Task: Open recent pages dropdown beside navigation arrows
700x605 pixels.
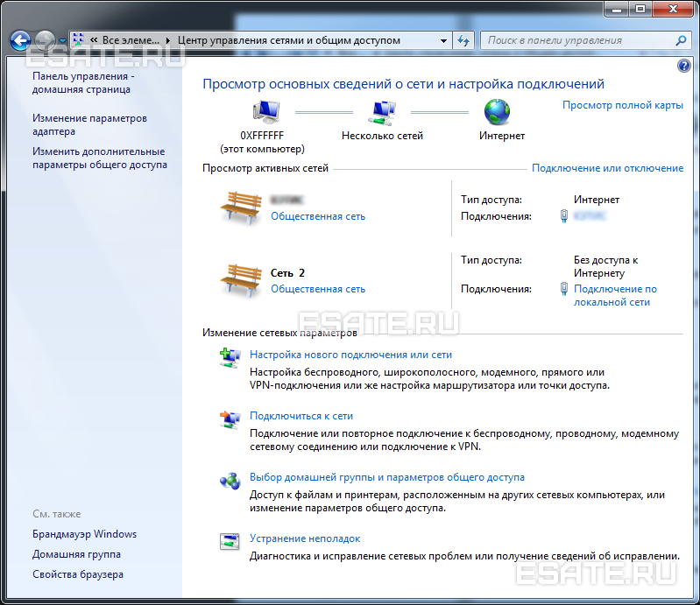Action: click(62, 41)
